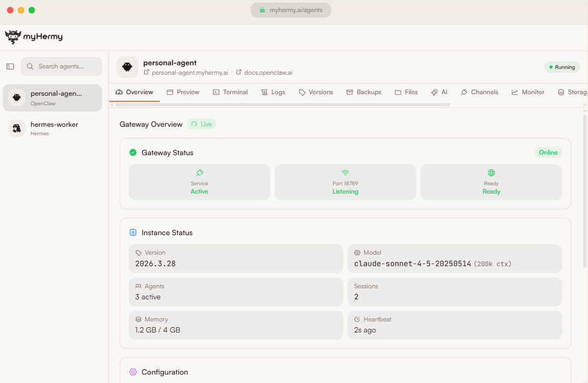588x383 pixels.
Task: Click the 3 active agents value
Action: tap(148, 297)
